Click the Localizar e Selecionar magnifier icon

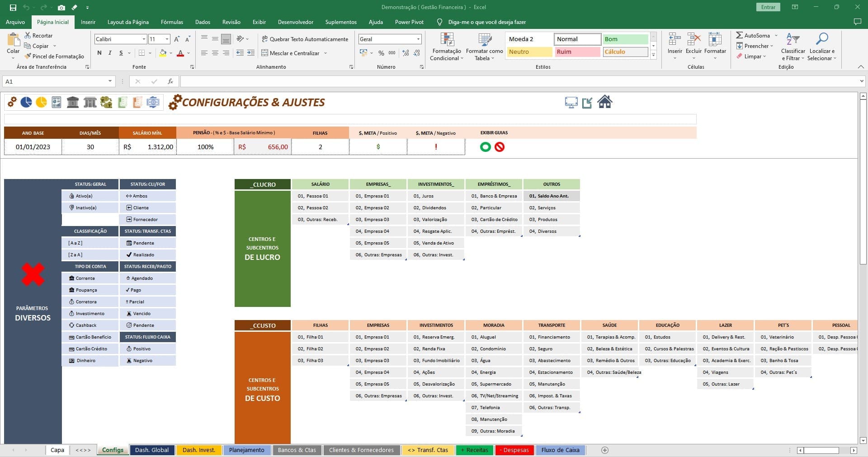pos(822,39)
